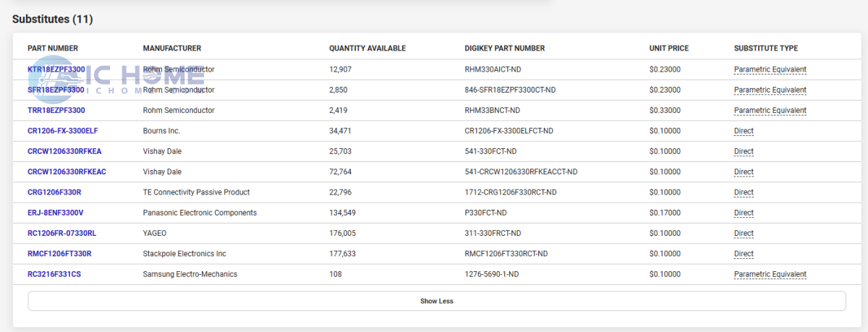Image resolution: width=868 pixels, height=332 pixels.
Task: Click the Unit Price column header
Action: [668, 48]
